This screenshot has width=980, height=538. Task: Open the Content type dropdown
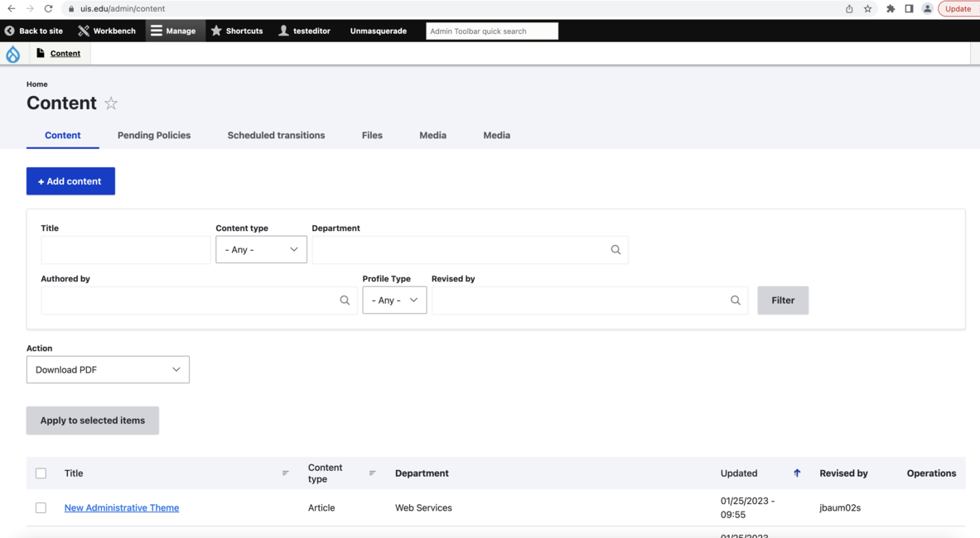pos(261,249)
